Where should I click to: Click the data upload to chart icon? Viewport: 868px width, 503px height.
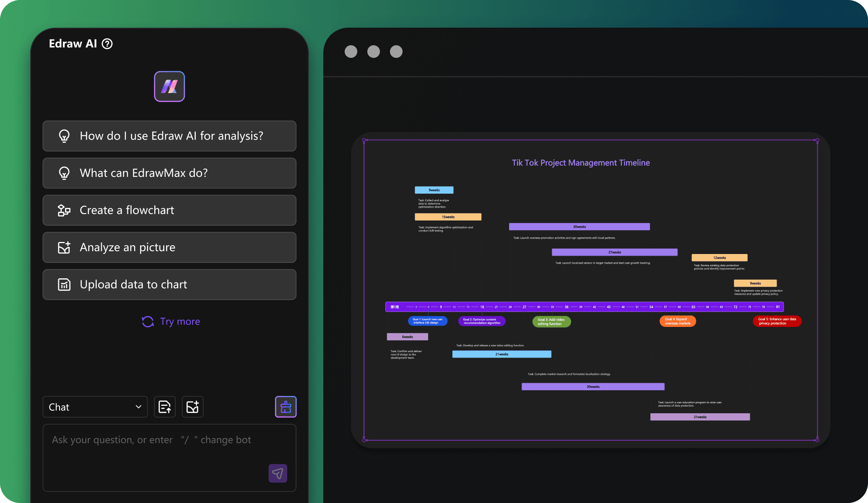tap(64, 283)
